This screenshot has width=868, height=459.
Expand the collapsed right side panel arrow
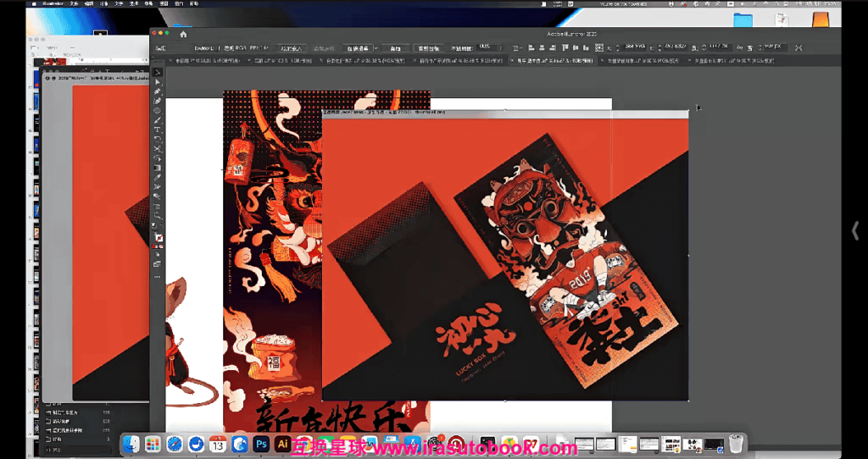click(855, 230)
